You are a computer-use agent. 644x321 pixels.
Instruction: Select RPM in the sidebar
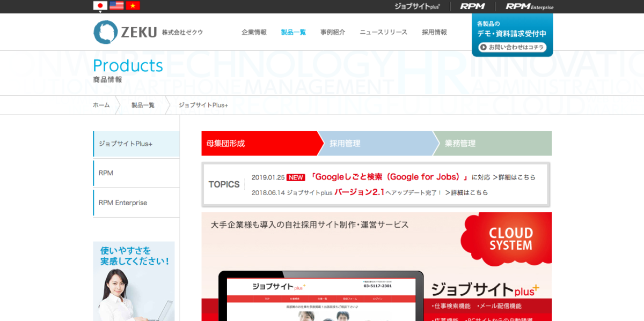point(136,173)
